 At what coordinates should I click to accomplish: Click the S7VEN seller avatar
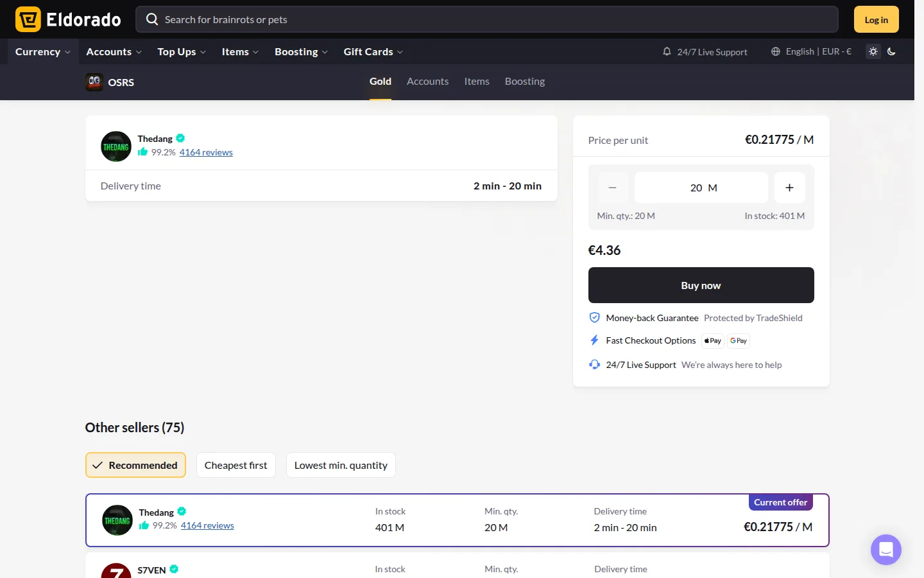click(x=116, y=571)
